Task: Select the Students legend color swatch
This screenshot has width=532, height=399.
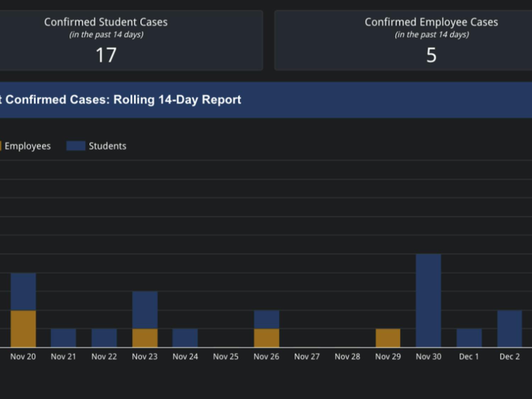Action: point(76,146)
